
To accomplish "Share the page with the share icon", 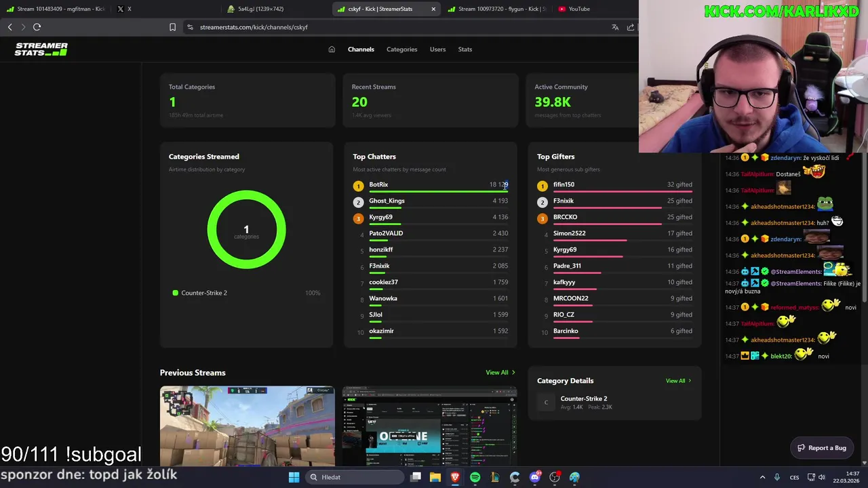I will [631, 27].
